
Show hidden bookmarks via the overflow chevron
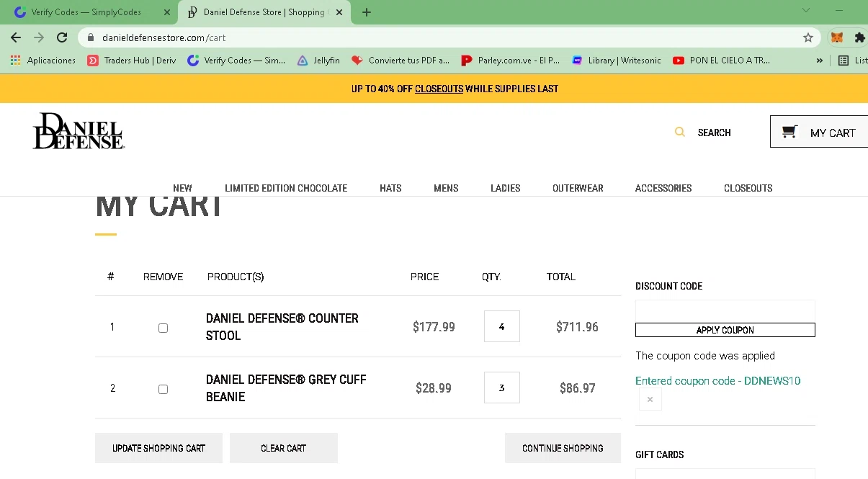tap(820, 61)
